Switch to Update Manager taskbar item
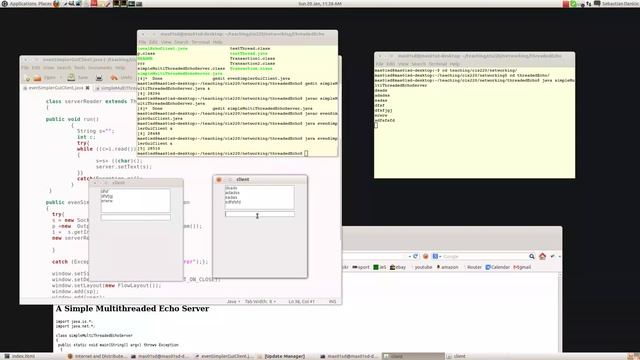 pos(285,356)
